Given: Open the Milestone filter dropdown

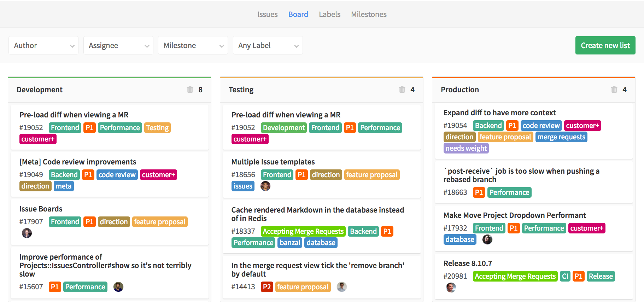Looking at the screenshot, I should [x=193, y=46].
